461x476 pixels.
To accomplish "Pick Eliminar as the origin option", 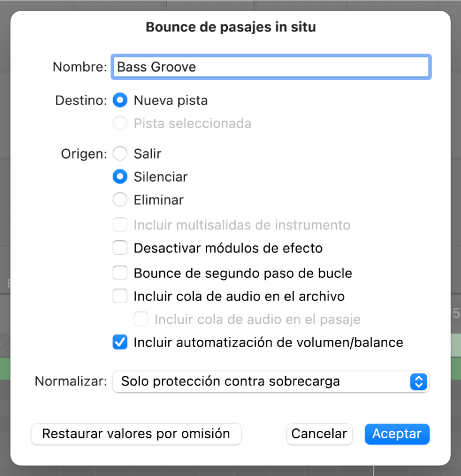I will [x=120, y=200].
